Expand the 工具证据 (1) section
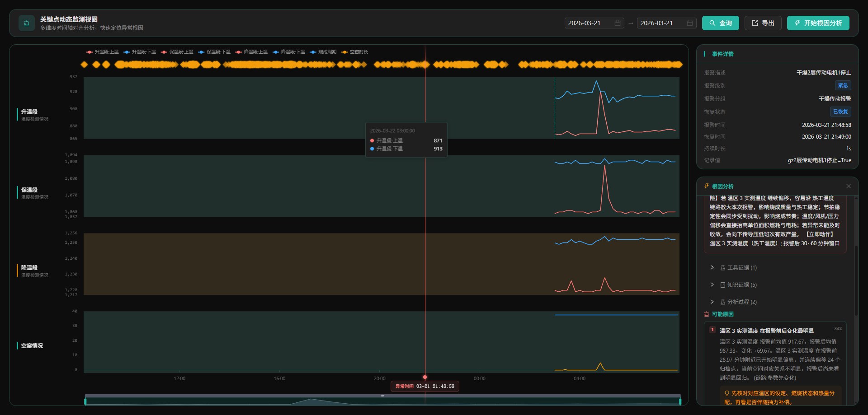 point(734,268)
